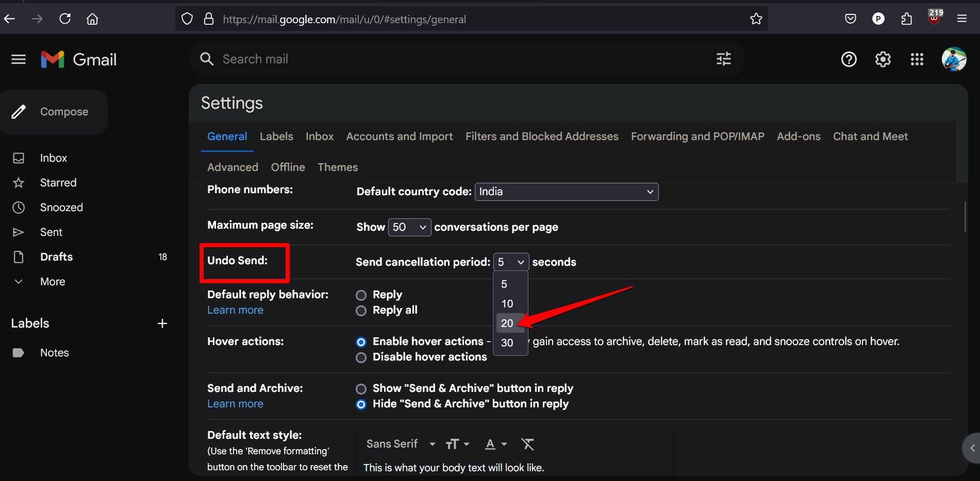Click the tracking protection shield icon

(187, 19)
